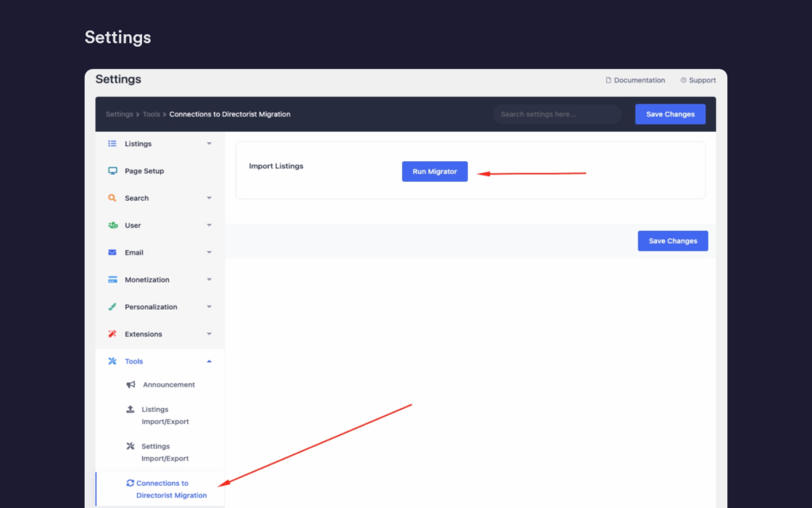Click the Search magnifier icon in sidebar
The height and width of the screenshot is (508, 812).
click(x=112, y=198)
